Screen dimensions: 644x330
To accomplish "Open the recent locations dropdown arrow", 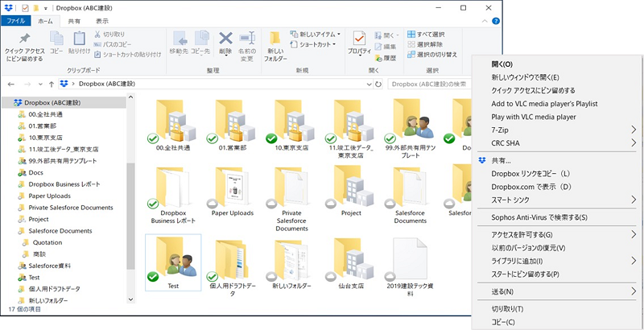I will (x=40, y=85).
